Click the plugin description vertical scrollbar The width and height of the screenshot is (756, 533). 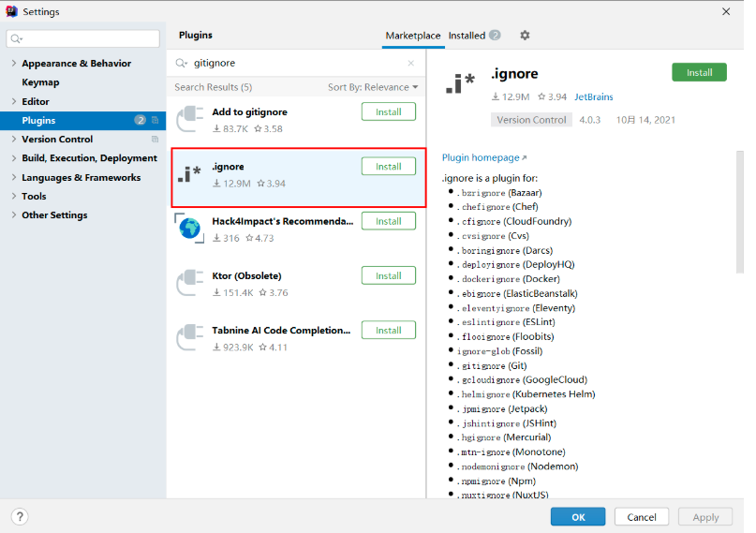(740, 212)
